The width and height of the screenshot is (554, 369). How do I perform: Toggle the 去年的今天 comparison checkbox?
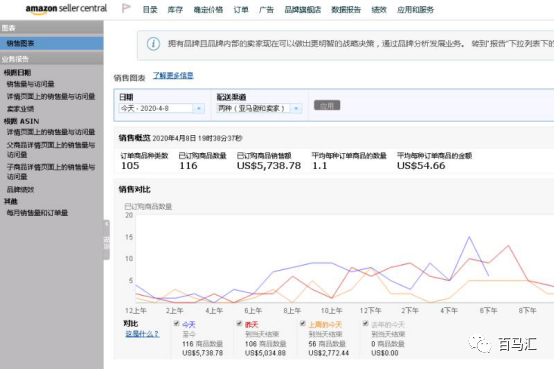(366, 323)
